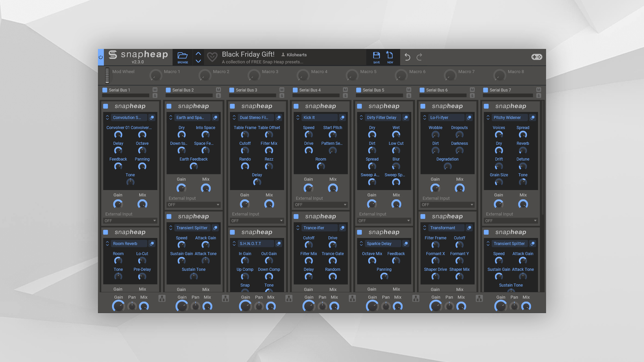Toggle the Snap Heap plugin power button
This screenshot has width=644, height=362.
(101, 57)
